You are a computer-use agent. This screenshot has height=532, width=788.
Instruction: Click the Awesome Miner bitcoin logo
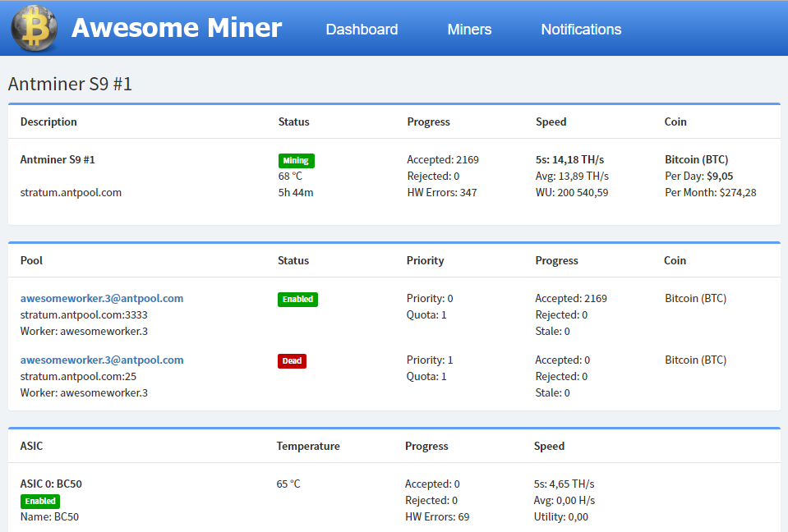coord(35,27)
